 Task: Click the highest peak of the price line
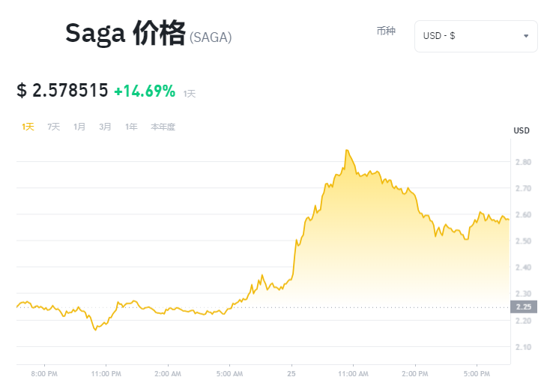[x=346, y=151]
